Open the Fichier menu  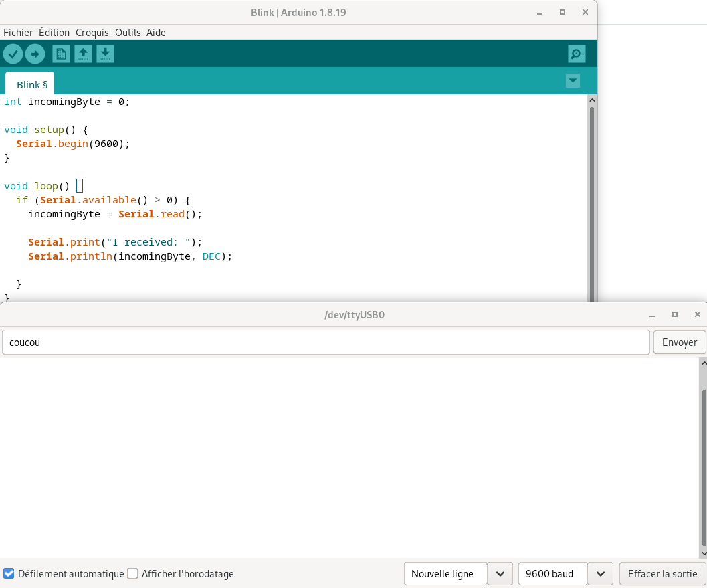point(18,32)
